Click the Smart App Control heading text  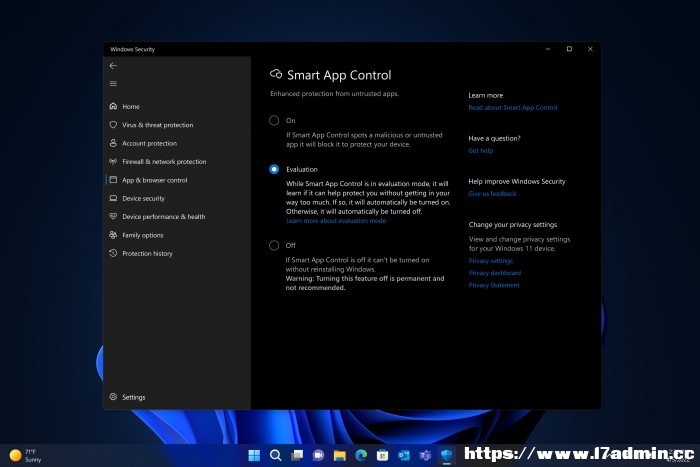pyautogui.click(x=339, y=75)
